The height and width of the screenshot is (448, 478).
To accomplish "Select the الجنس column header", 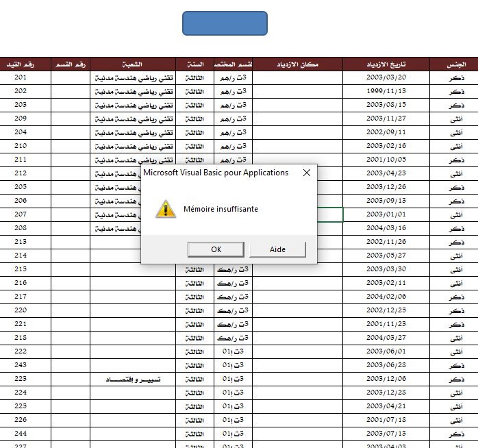I will coord(454,64).
